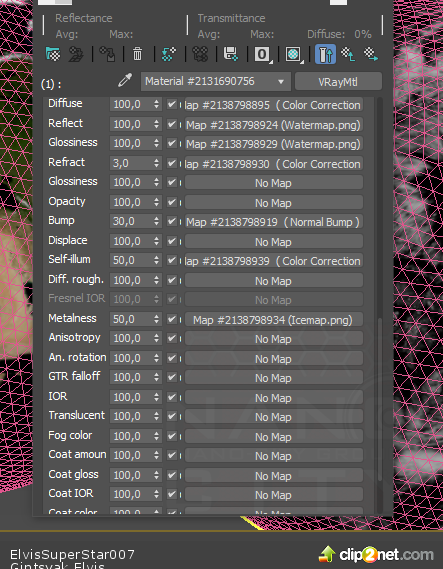Click the Make Material Copy icon
443x569 pixels.
point(169,54)
